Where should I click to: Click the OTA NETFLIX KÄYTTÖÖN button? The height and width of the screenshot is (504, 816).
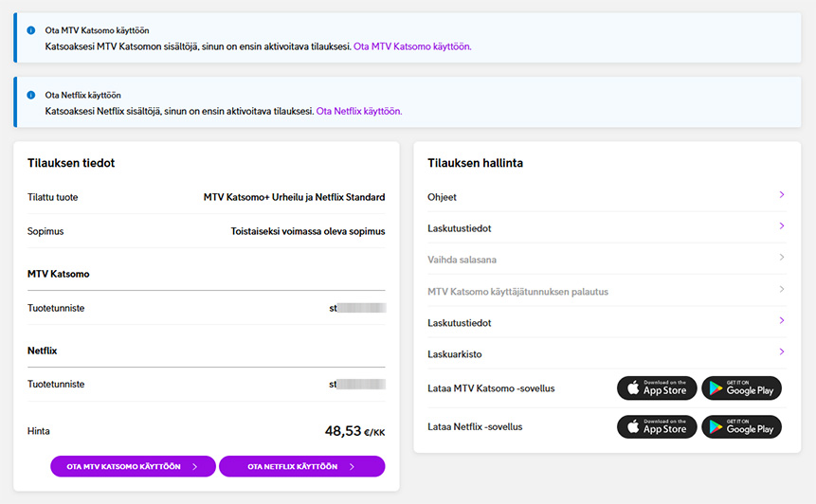(301, 466)
